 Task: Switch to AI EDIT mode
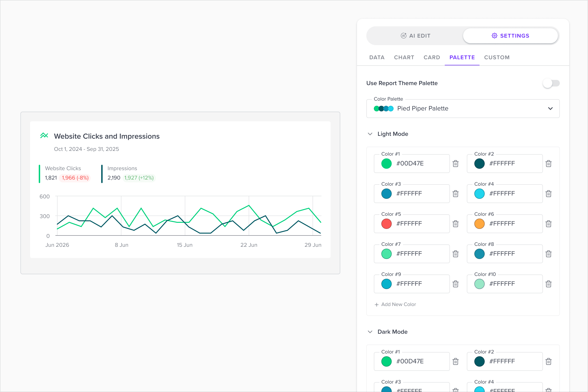point(415,36)
